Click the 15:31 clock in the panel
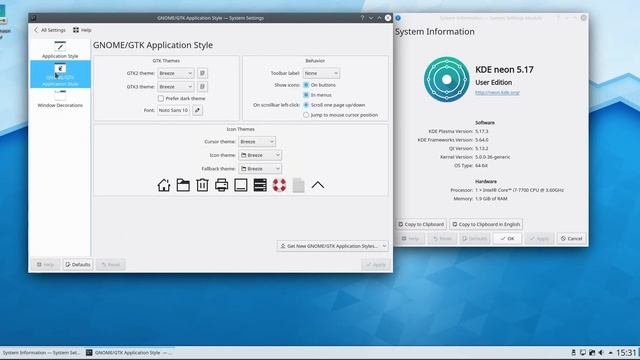This screenshot has height=360, width=640. tap(626, 353)
